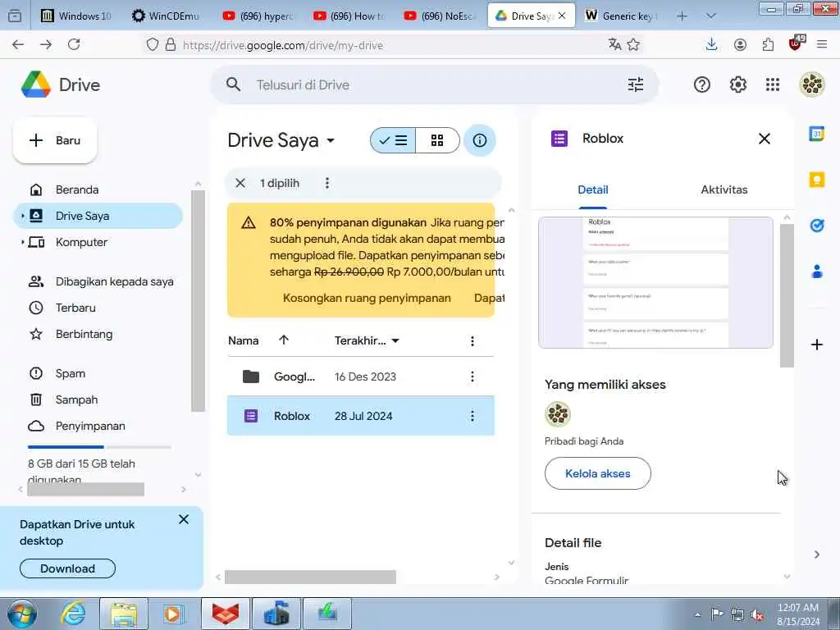This screenshot has width=840, height=630.
Task: List all tabs dropdown arrow
Action: 710,16
